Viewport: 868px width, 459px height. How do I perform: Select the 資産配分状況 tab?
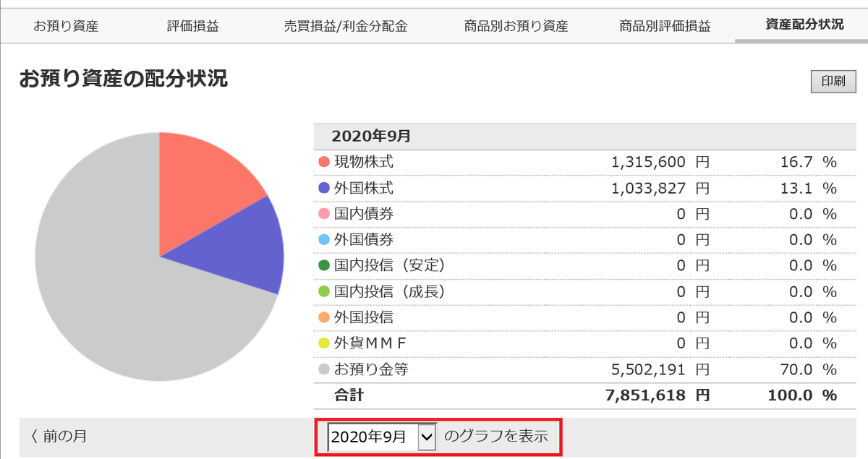[x=804, y=25]
